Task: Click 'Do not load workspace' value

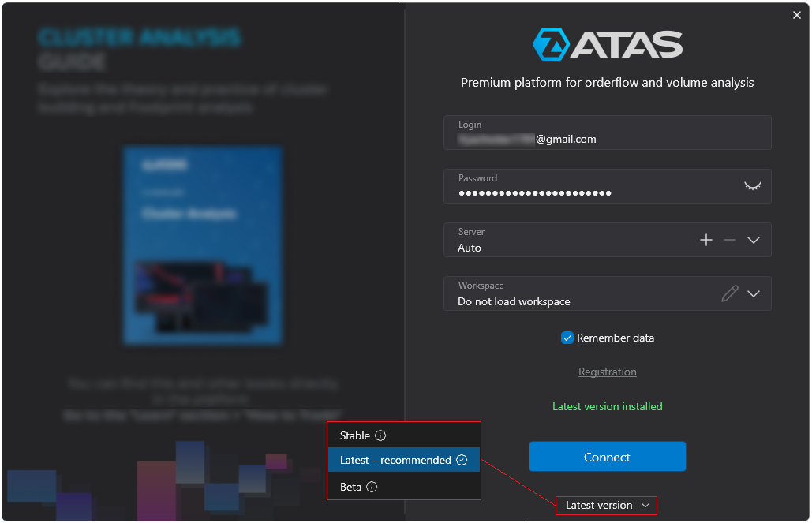Action: (x=514, y=301)
